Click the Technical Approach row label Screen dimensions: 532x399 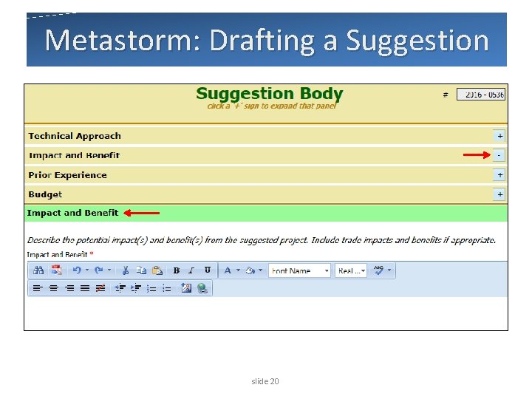75,136
